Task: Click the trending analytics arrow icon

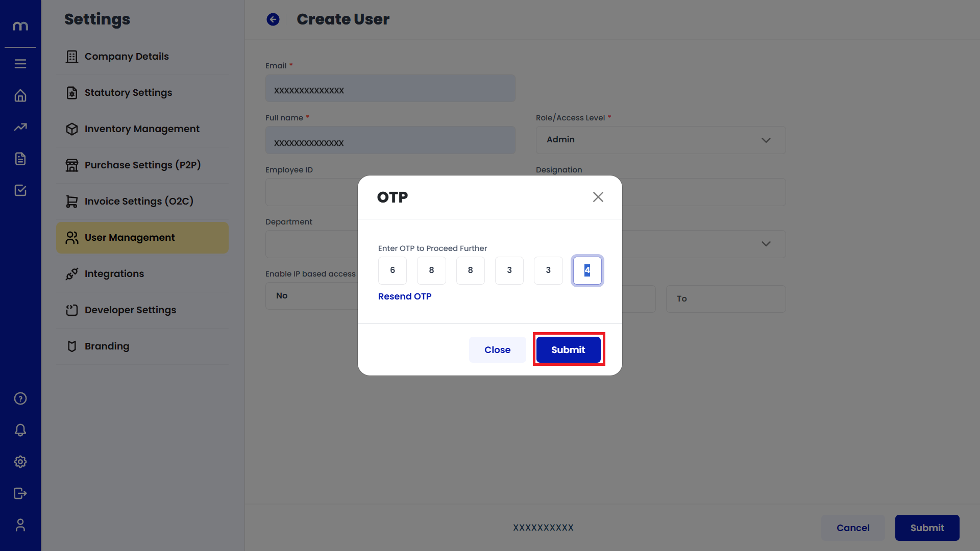Action: pos(20,127)
